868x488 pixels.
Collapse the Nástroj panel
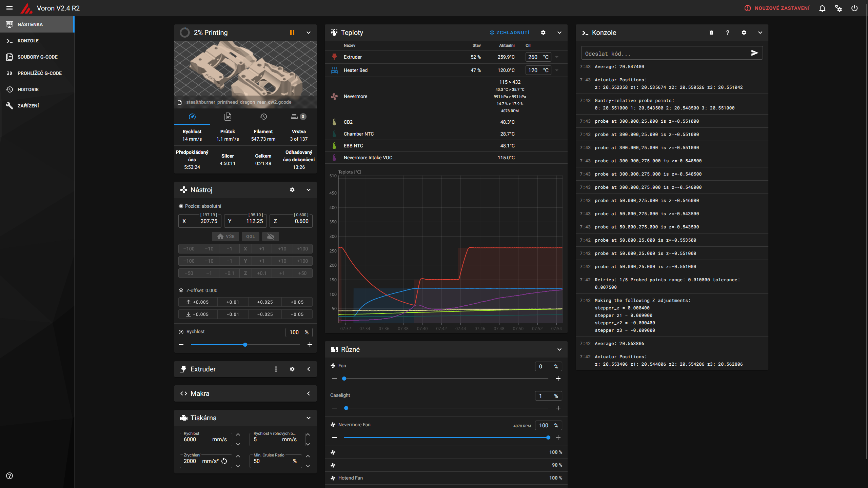[309, 190]
